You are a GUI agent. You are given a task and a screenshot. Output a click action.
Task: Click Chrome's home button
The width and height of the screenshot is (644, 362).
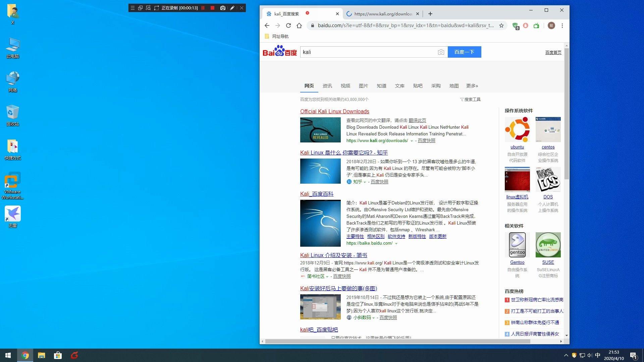click(x=299, y=25)
